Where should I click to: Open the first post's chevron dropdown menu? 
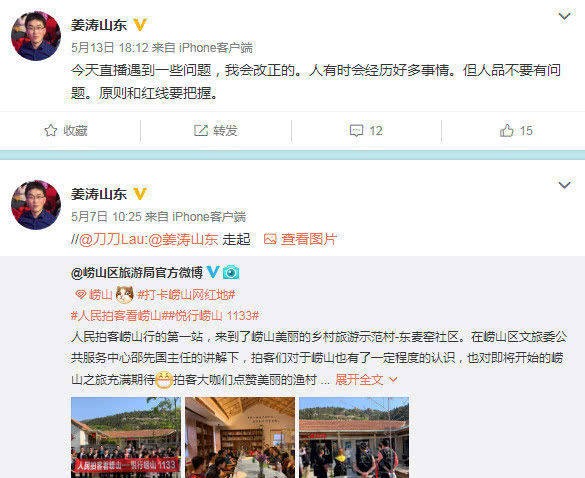pos(564,16)
